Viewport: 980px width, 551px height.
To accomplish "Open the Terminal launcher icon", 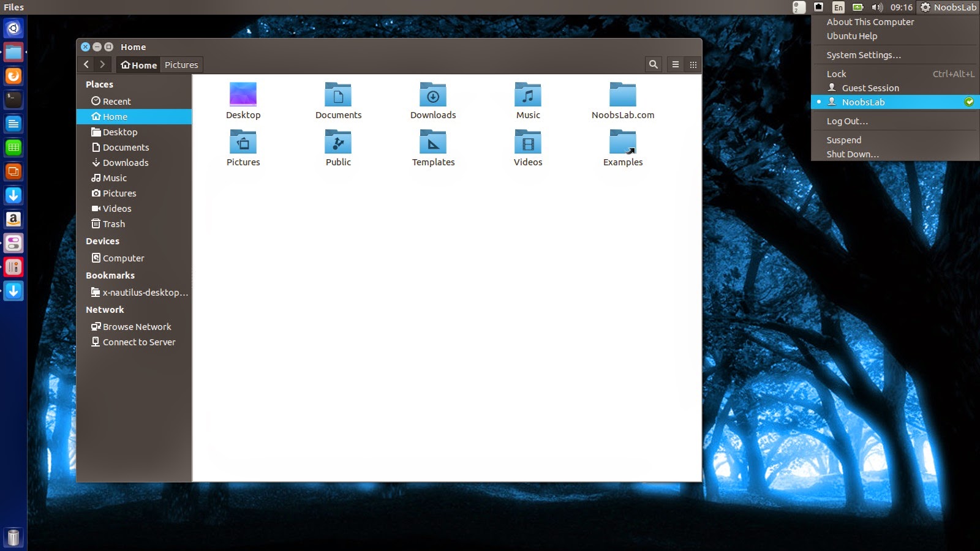I will point(13,99).
